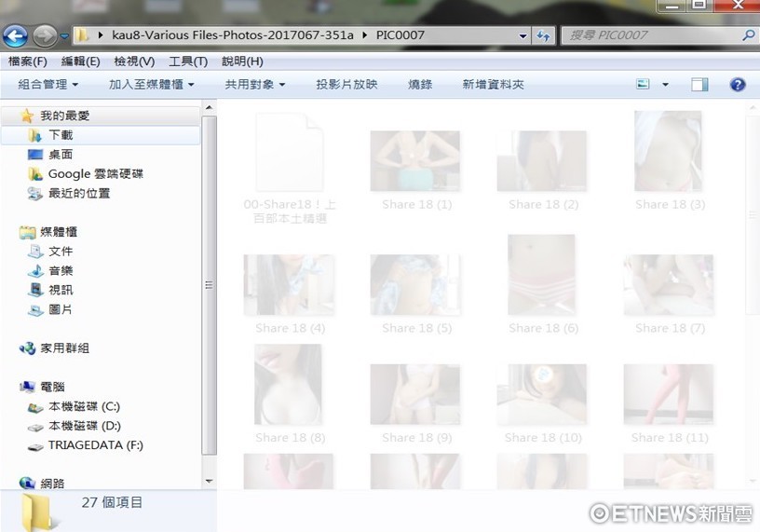Click the 搜尋 PIC0007 search box
The height and width of the screenshot is (532, 760).
(652, 35)
